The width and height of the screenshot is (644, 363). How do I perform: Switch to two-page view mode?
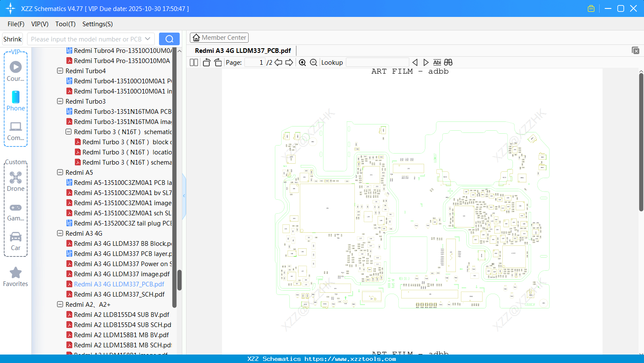(x=193, y=62)
